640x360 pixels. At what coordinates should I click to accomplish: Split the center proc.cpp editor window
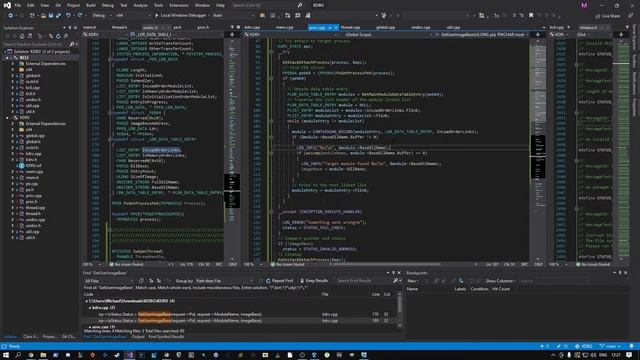pyautogui.click(x=538, y=35)
